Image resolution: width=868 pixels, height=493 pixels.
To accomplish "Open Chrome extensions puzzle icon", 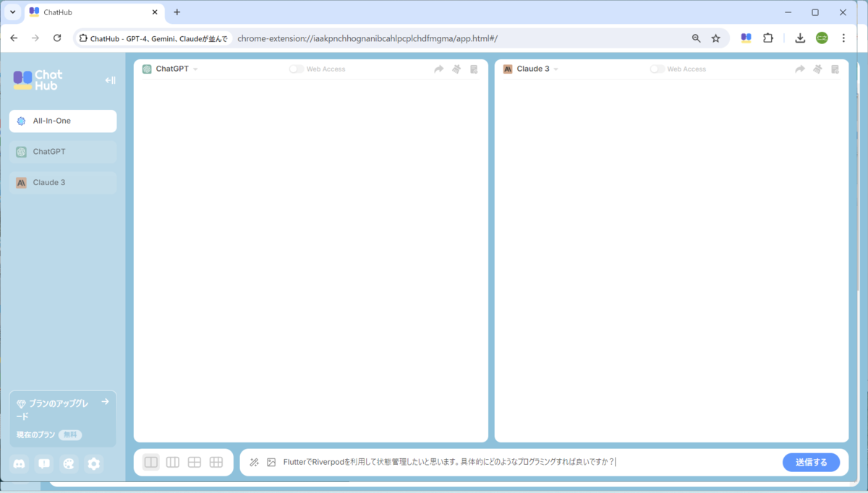I will [768, 38].
